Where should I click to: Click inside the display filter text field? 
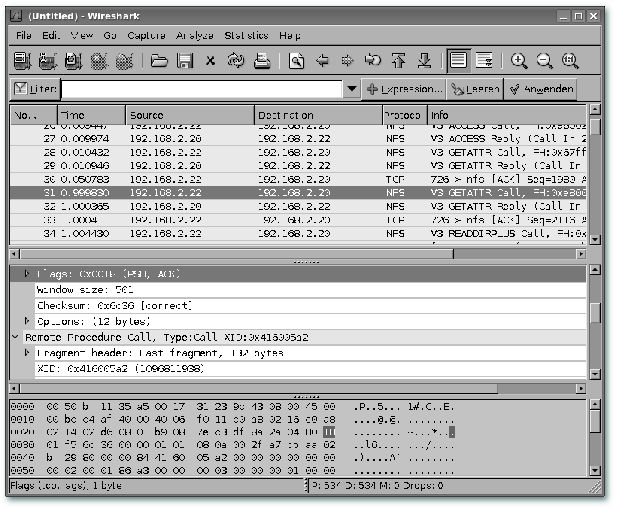[x=200, y=90]
